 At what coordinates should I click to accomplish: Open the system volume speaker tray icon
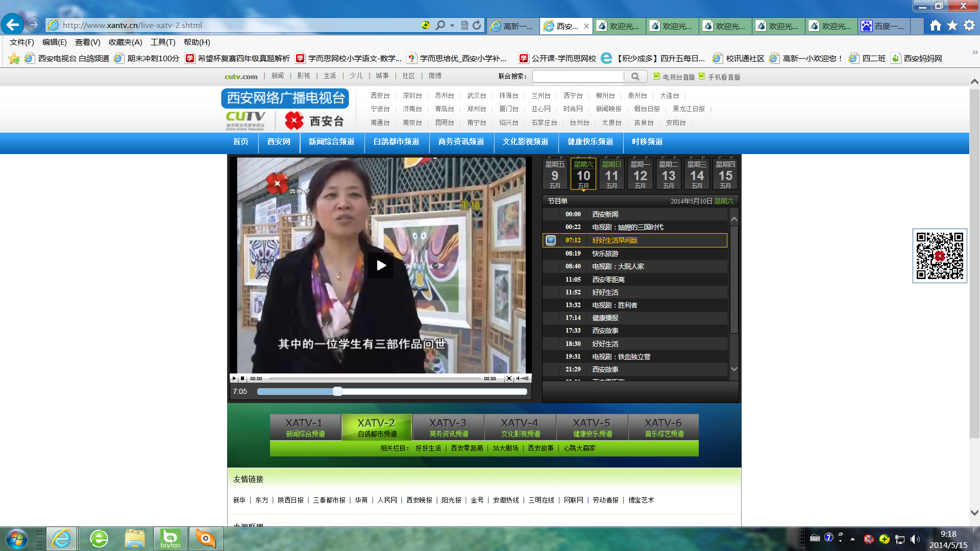click(x=915, y=539)
